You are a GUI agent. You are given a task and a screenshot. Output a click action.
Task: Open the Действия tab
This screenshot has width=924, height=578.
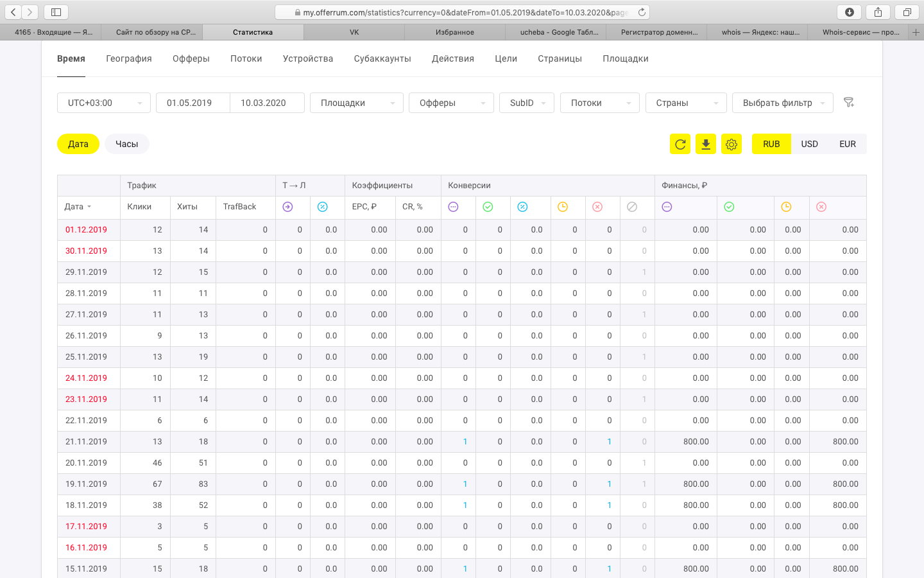pos(453,58)
